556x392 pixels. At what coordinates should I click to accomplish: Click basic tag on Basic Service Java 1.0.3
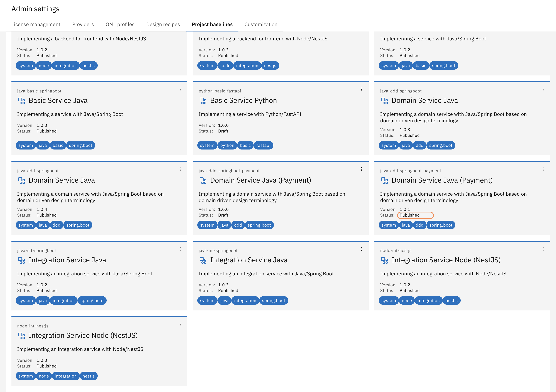pos(58,146)
